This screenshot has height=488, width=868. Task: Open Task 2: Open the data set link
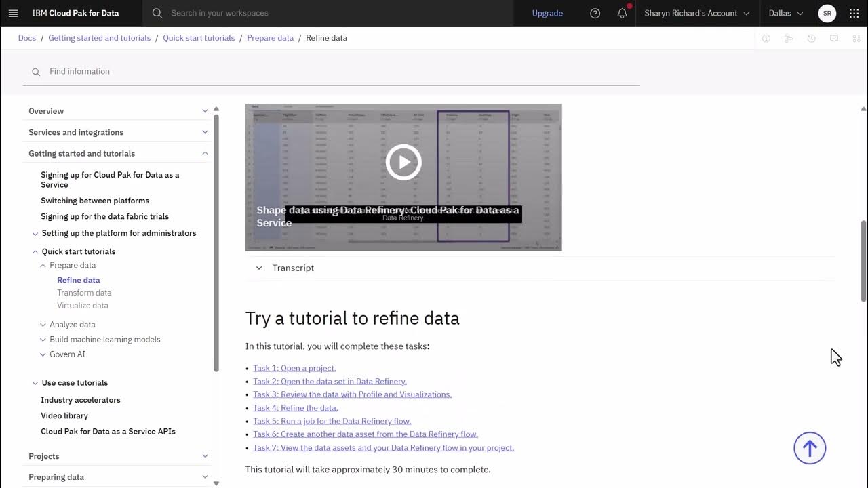click(x=330, y=382)
